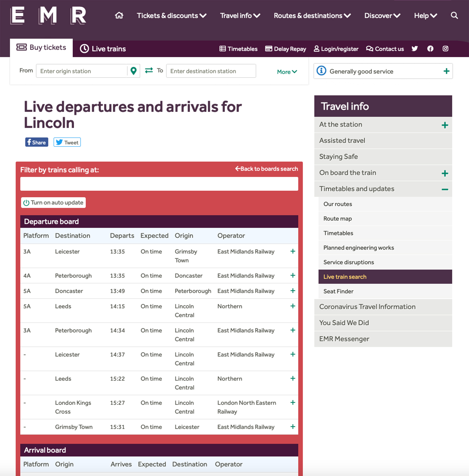
Task: Open Travel info dropdown menu
Action: (240, 16)
